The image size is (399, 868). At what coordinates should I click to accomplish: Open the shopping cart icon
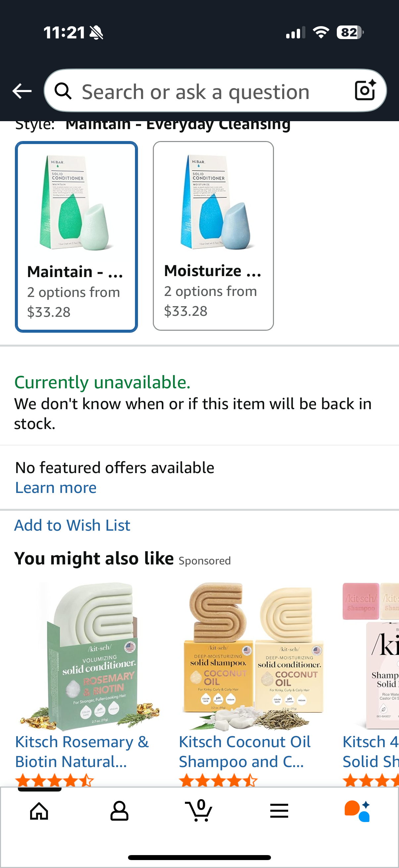coord(199,810)
